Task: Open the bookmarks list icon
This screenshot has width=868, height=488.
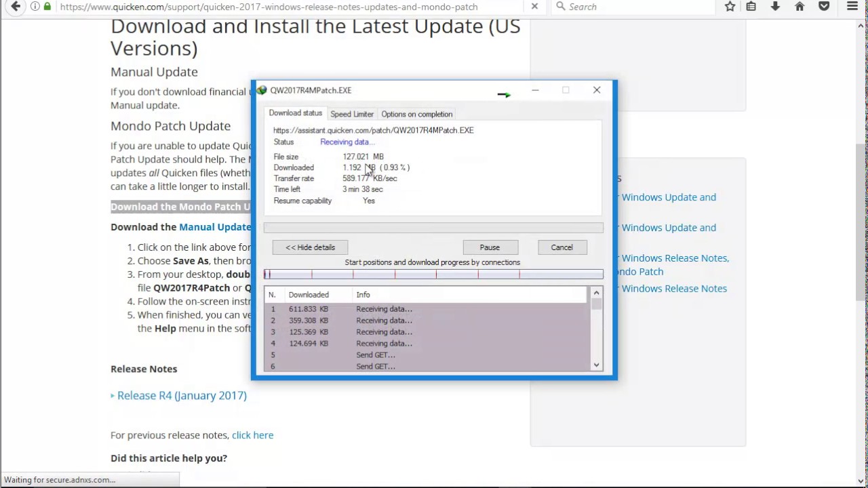Action: [751, 7]
